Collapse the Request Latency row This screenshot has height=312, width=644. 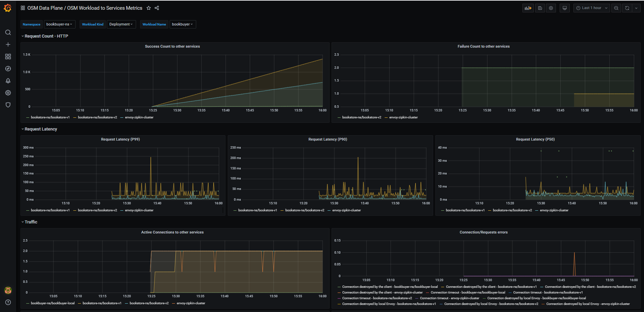(41, 129)
